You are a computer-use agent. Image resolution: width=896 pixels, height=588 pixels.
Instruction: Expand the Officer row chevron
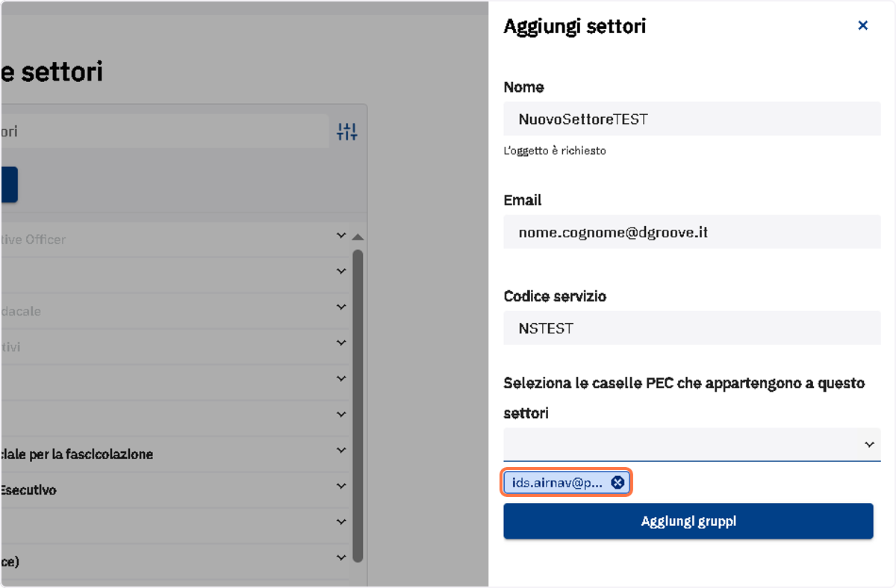[341, 236]
